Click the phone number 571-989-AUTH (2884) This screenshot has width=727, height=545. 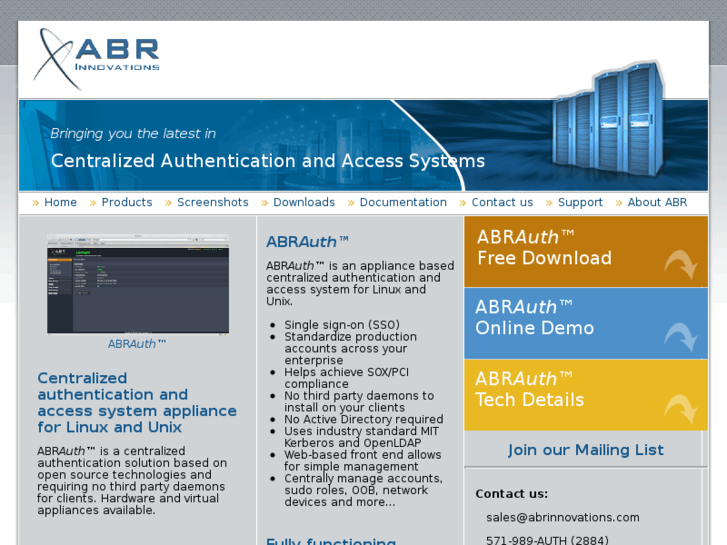(x=547, y=540)
